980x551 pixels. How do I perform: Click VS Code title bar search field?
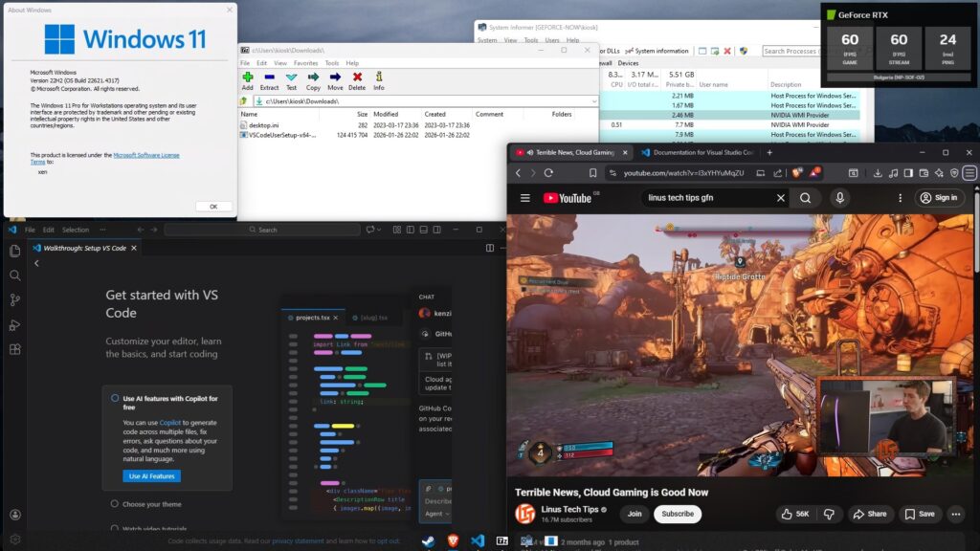pos(262,230)
